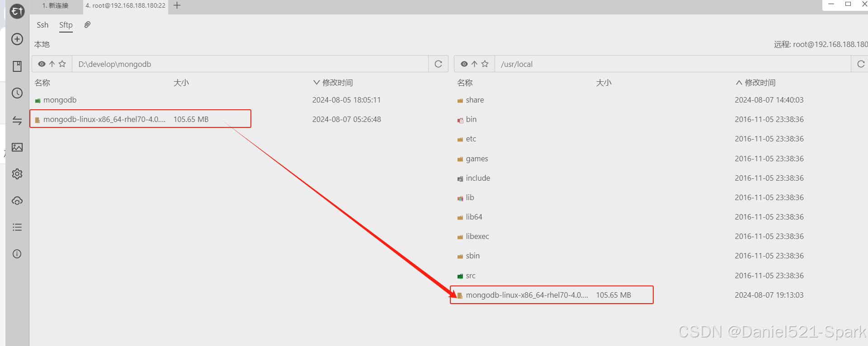Open the settings gear icon
The image size is (868, 346).
click(x=17, y=174)
